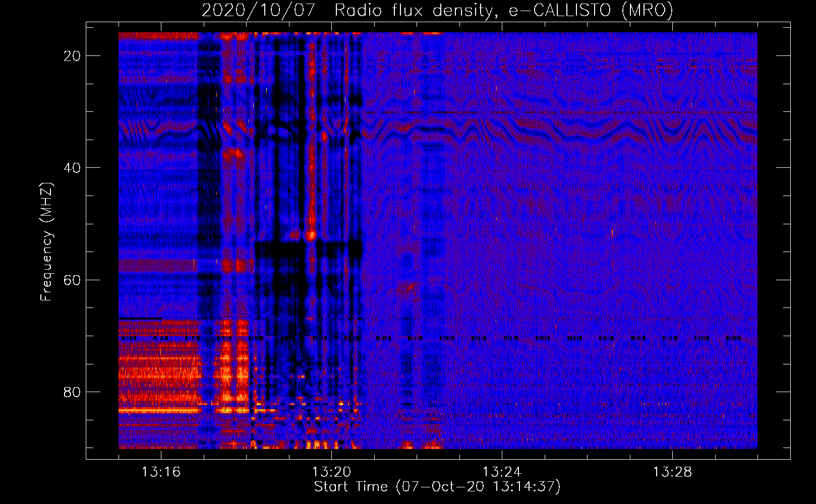Click the '13:24' time tick label
816x504 pixels.
(502, 472)
